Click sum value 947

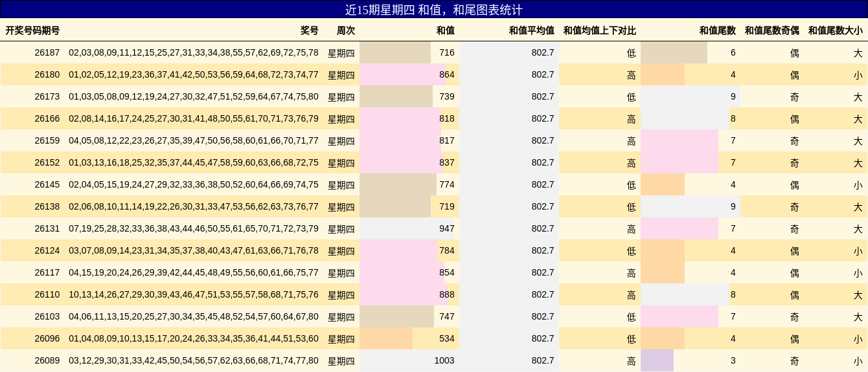(x=447, y=228)
